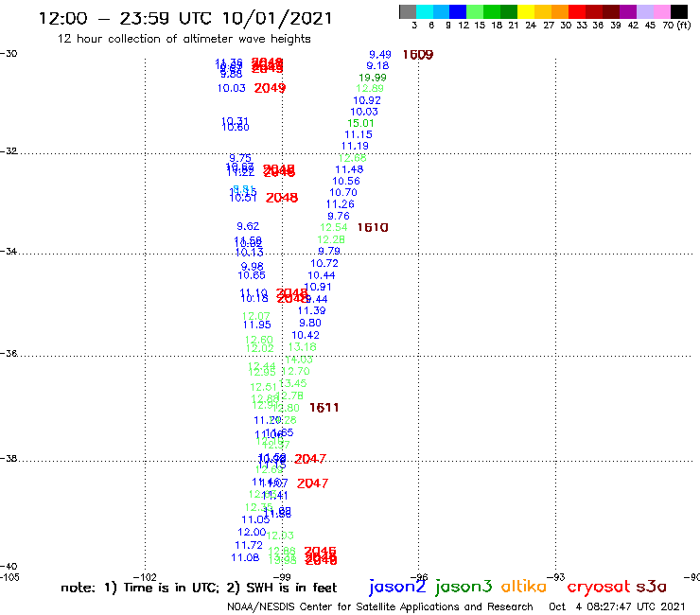The width and height of the screenshot is (700, 615).
Task: Click the green value '15.01'
Action: coord(360,123)
